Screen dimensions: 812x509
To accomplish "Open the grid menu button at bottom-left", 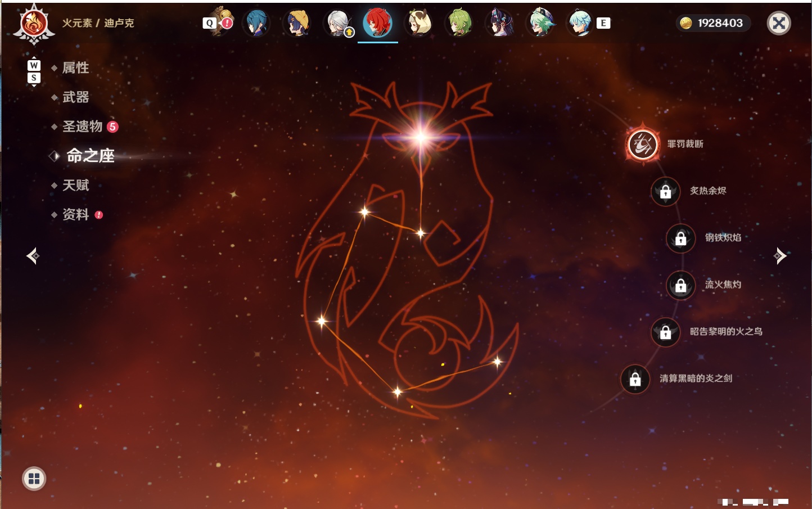I will [x=34, y=479].
